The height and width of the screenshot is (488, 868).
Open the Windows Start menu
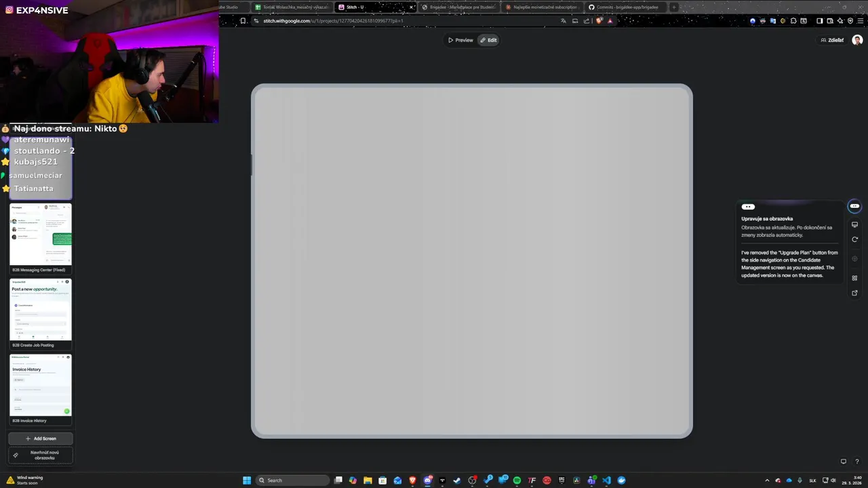pos(247,481)
